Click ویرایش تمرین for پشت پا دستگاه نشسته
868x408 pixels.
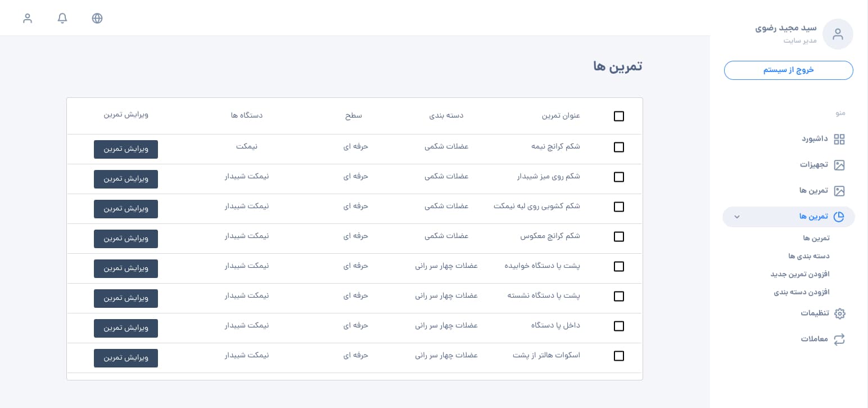pos(126,298)
